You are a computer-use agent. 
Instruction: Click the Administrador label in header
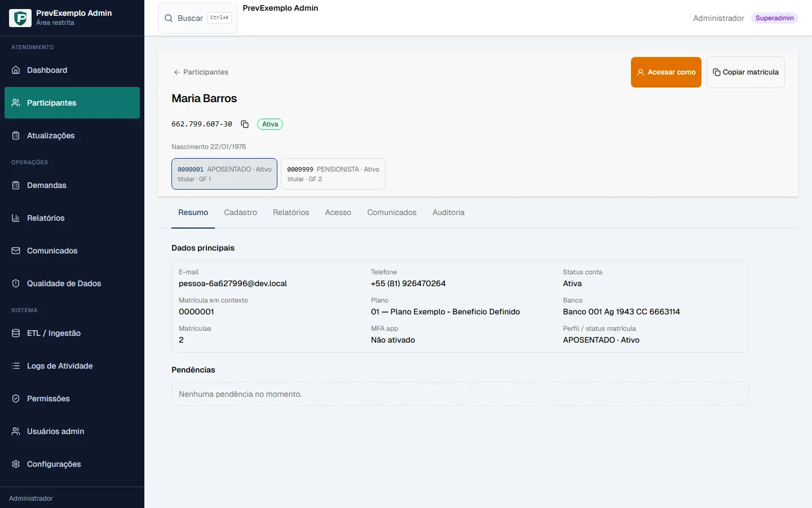[718, 18]
